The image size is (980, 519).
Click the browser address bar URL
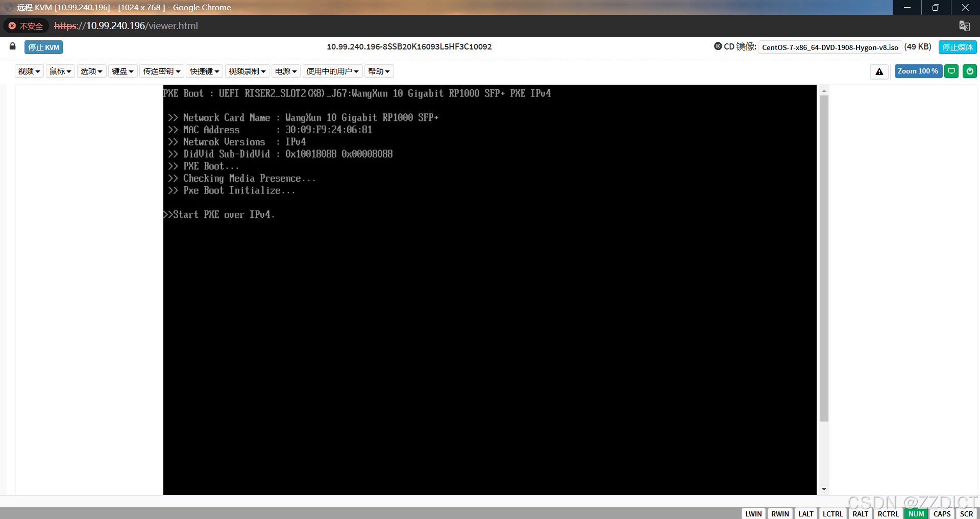[x=126, y=26]
